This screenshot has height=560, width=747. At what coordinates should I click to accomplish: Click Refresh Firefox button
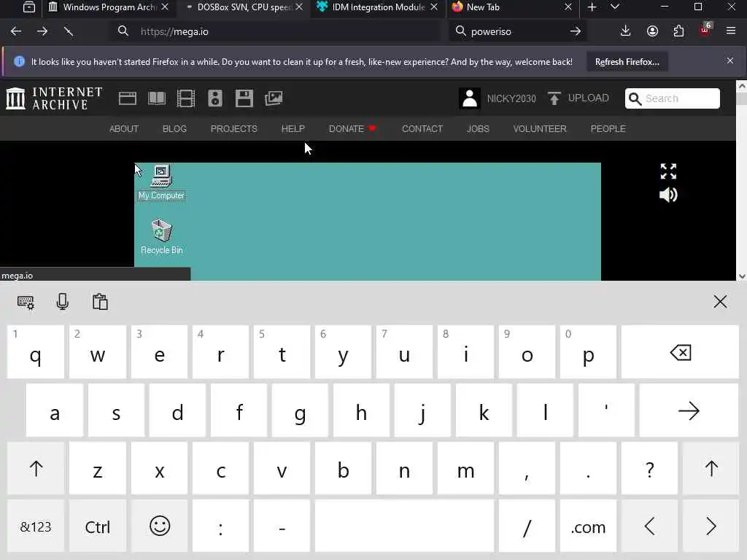pyautogui.click(x=627, y=62)
